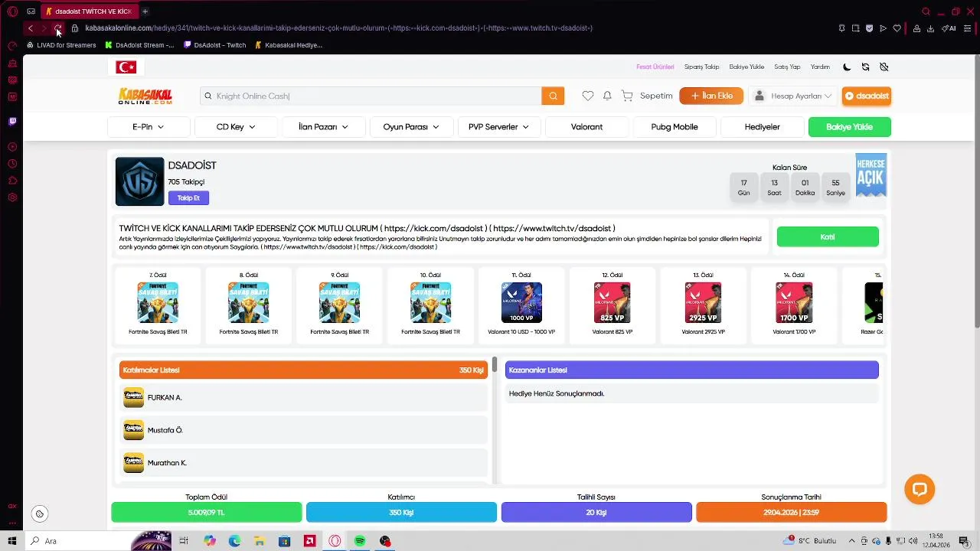Click Takip Et follow button
The image size is (980, 551).
[188, 198]
